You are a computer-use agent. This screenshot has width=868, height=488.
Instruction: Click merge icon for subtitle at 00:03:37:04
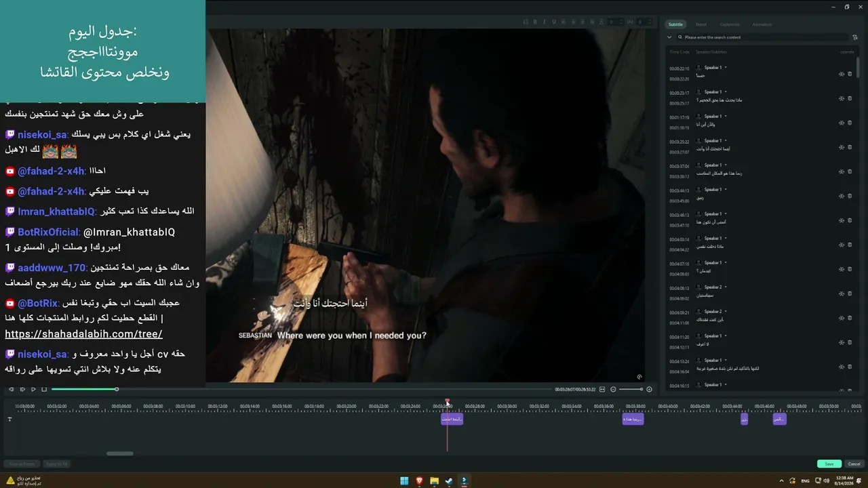pyautogui.click(x=842, y=171)
